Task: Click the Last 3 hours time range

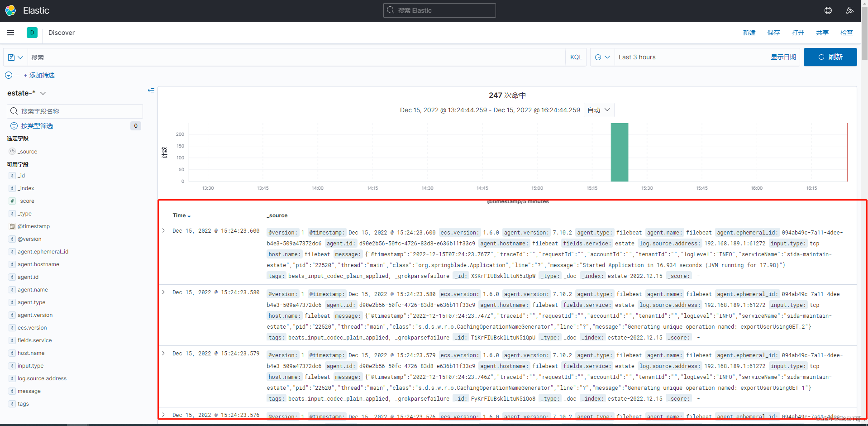Action: coord(637,57)
